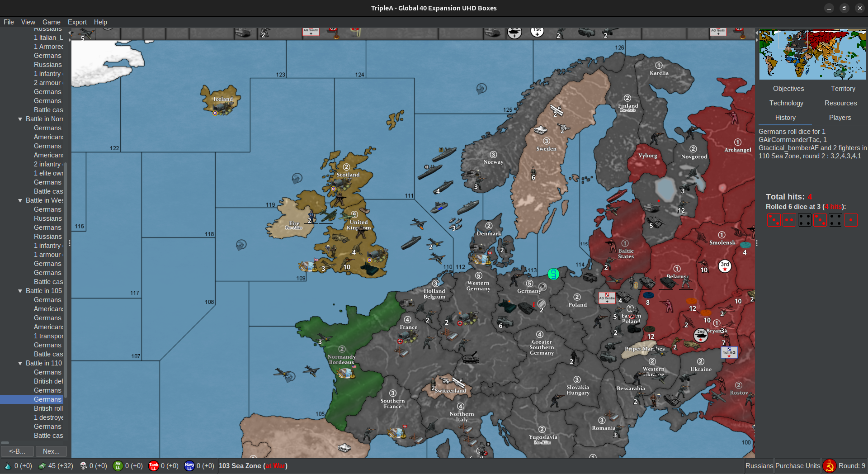The image size is (868, 474).
Task: Click the <-B... back button
Action: coord(17,451)
